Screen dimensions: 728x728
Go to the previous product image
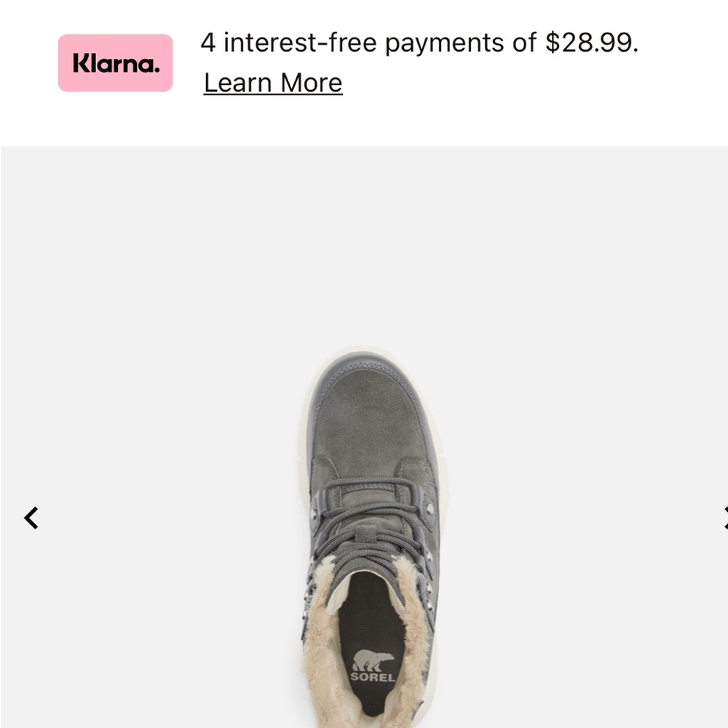coord(31,518)
